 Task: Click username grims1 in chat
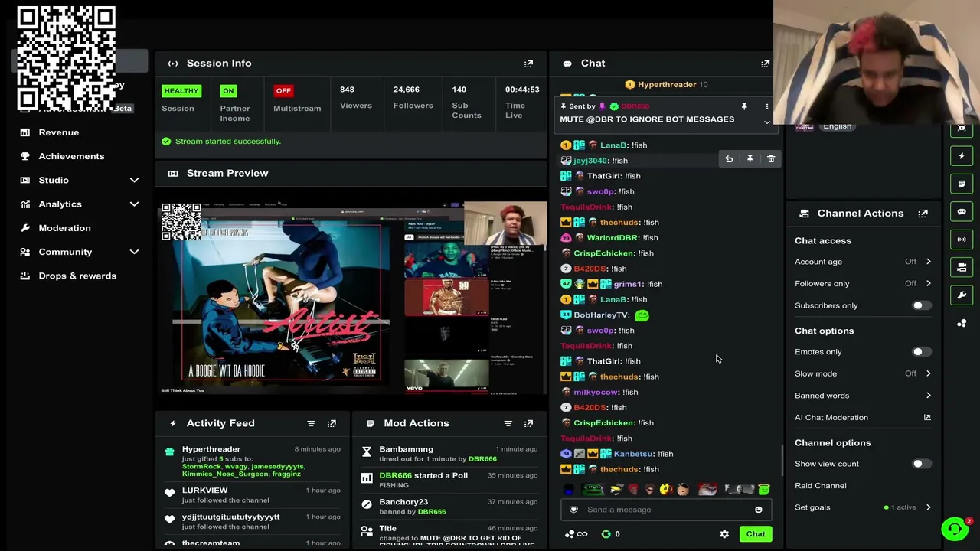coord(628,284)
